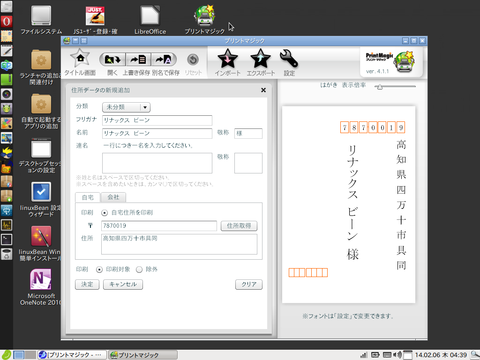Click the workspace pager on the taskbar
The height and width of the screenshot is (360, 480).
tap(24, 355)
